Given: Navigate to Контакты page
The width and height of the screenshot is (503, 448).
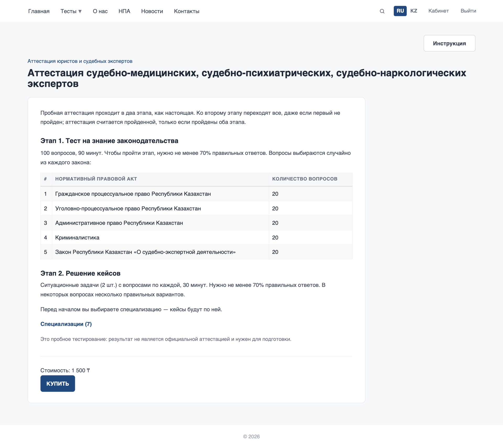Looking at the screenshot, I should pyautogui.click(x=187, y=11).
